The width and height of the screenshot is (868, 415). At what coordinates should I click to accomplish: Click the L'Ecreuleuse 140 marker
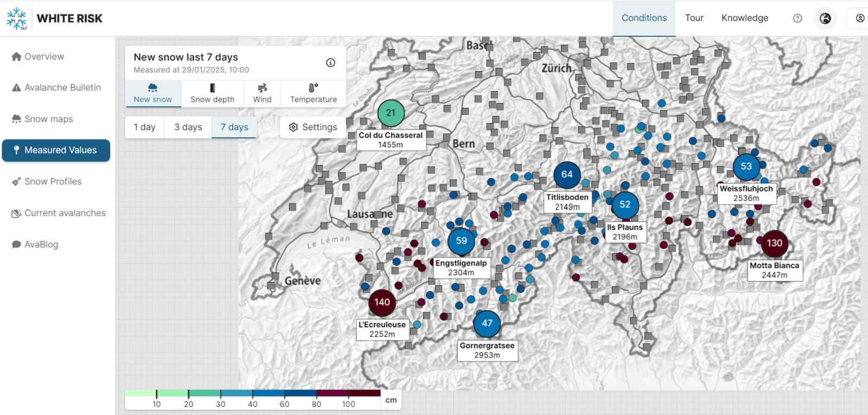click(x=382, y=302)
